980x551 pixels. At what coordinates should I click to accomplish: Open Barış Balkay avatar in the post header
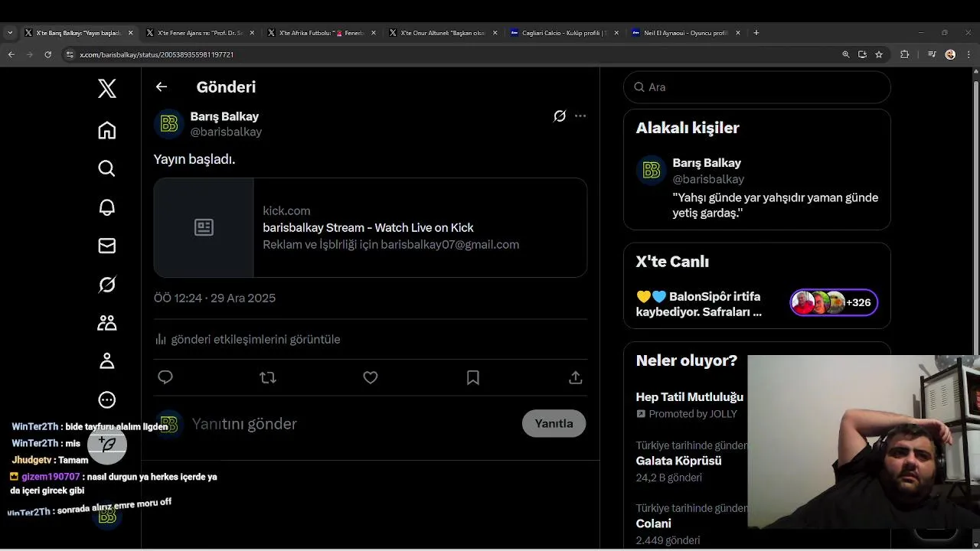pyautogui.click(x=169, y=124)
